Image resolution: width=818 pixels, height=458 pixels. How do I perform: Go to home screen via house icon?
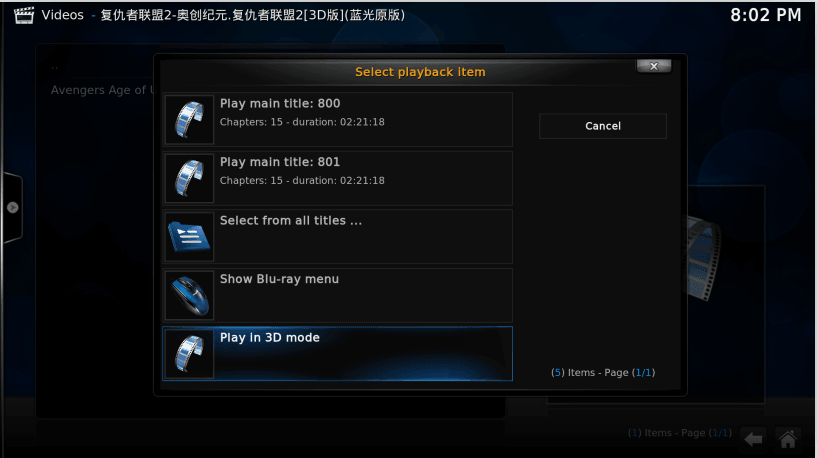[788, 439]
